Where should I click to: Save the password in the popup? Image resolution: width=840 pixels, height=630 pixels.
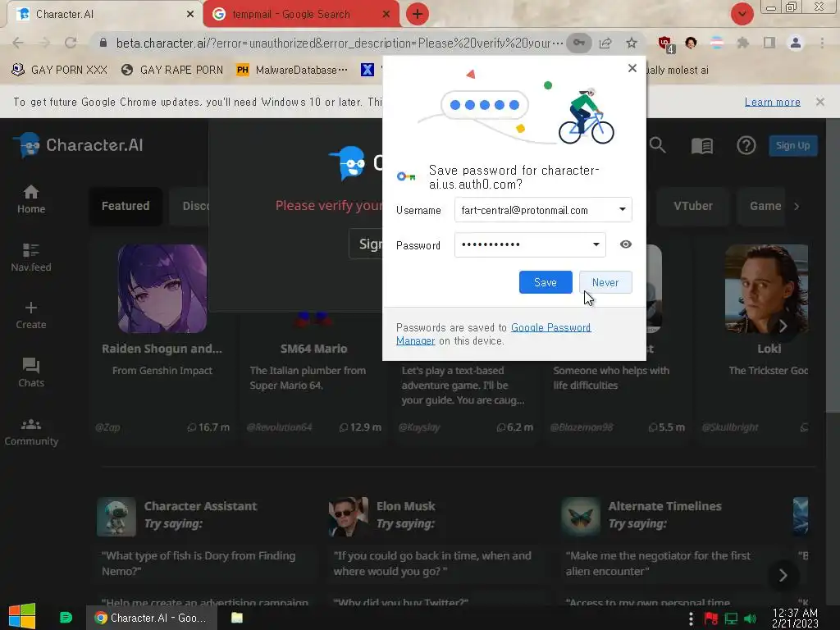pos(546,282)
